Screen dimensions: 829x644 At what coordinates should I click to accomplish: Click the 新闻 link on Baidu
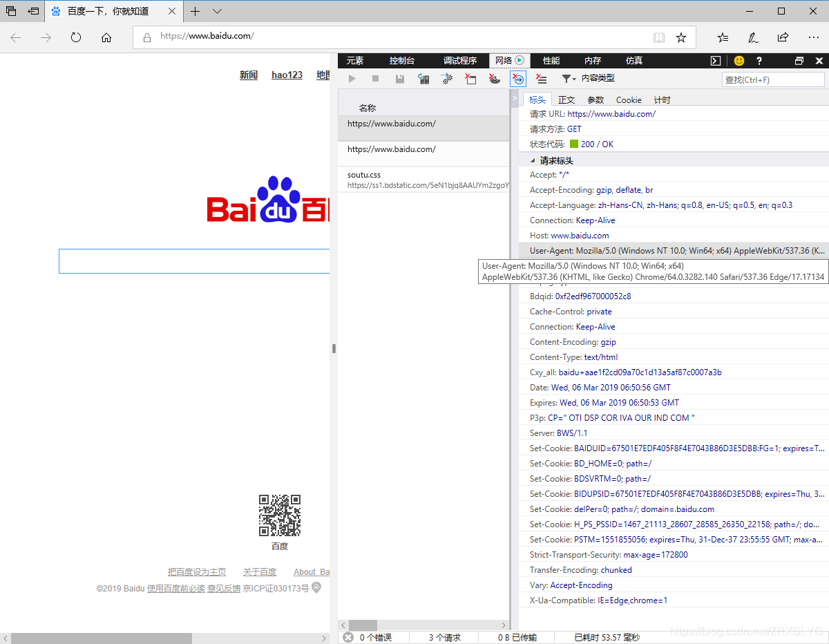249,75
